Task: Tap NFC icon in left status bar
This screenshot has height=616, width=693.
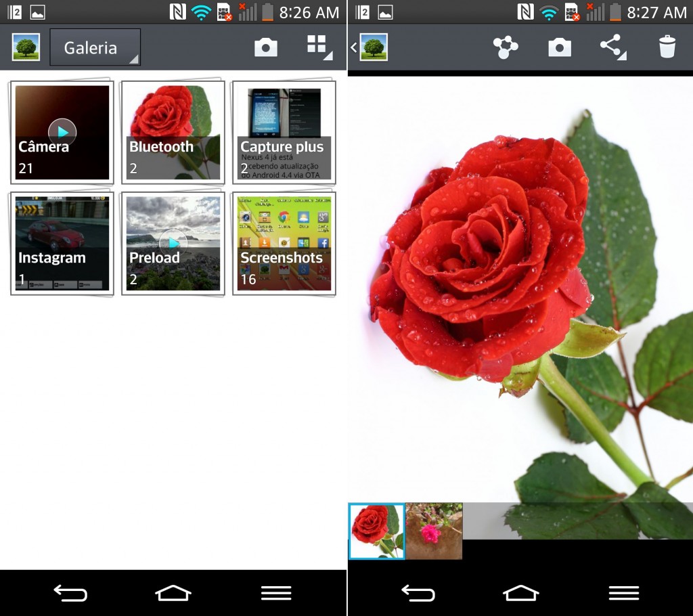Action: coord(178,12)
